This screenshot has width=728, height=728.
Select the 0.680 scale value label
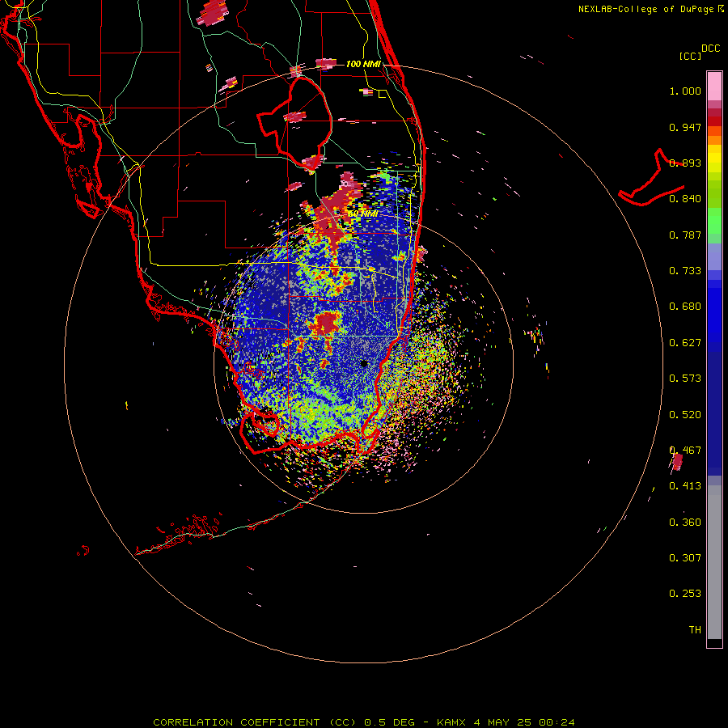click(685, 307)
